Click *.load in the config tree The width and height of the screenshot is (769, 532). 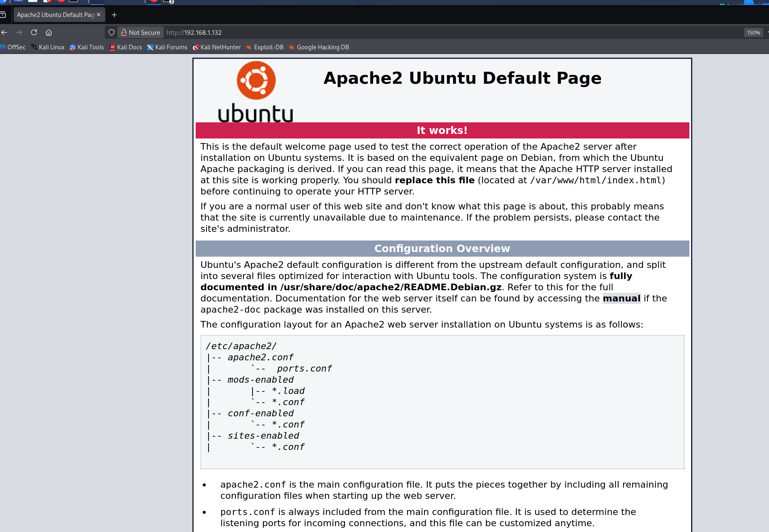pos(288,391)
